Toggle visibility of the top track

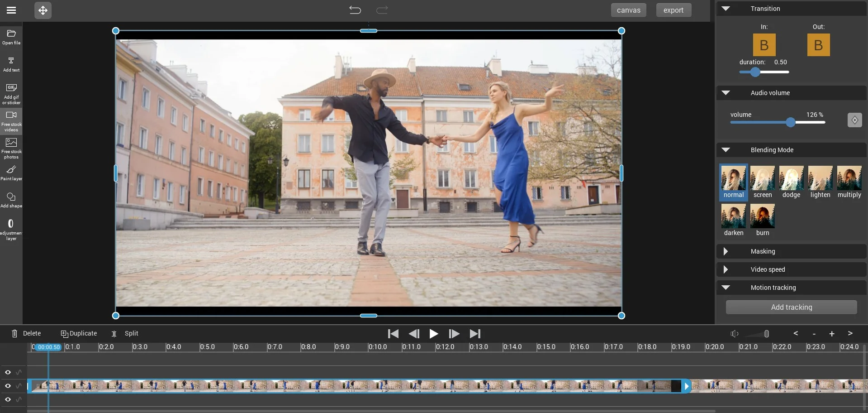pos(8,372)
